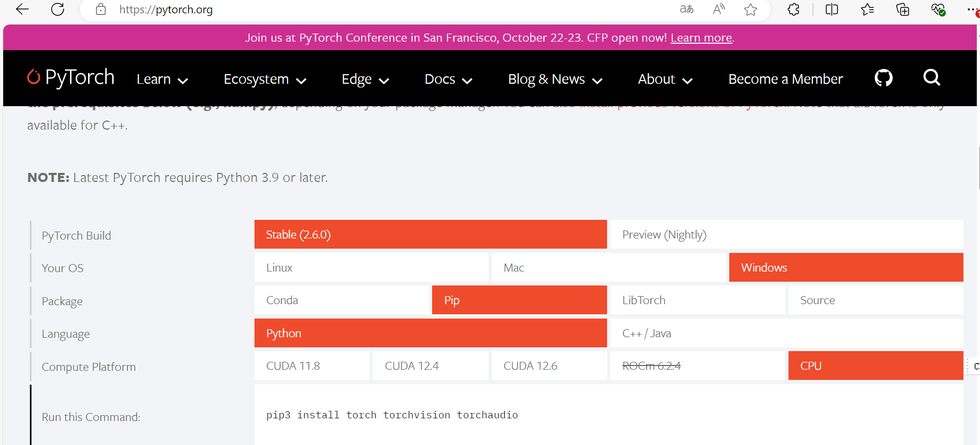Activate the read aloud icon
Screen dimensions: 980x445
[x=719, y=9]
